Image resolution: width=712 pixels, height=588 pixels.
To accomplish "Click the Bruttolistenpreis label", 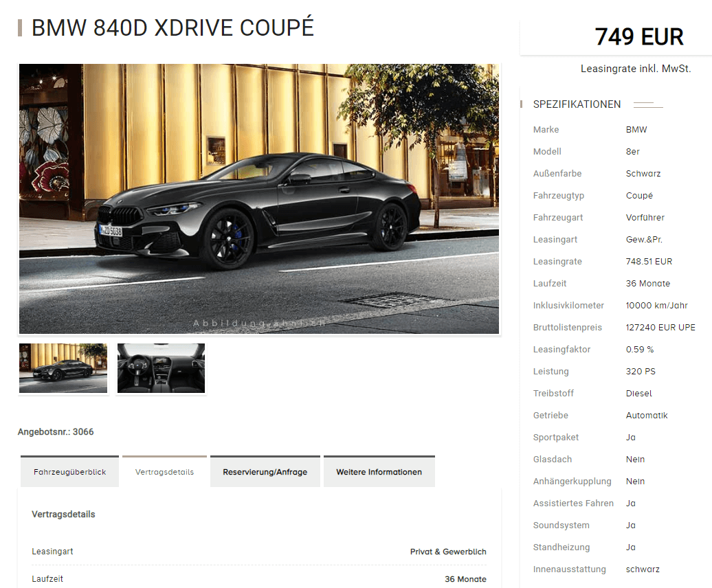I will 567,328.
